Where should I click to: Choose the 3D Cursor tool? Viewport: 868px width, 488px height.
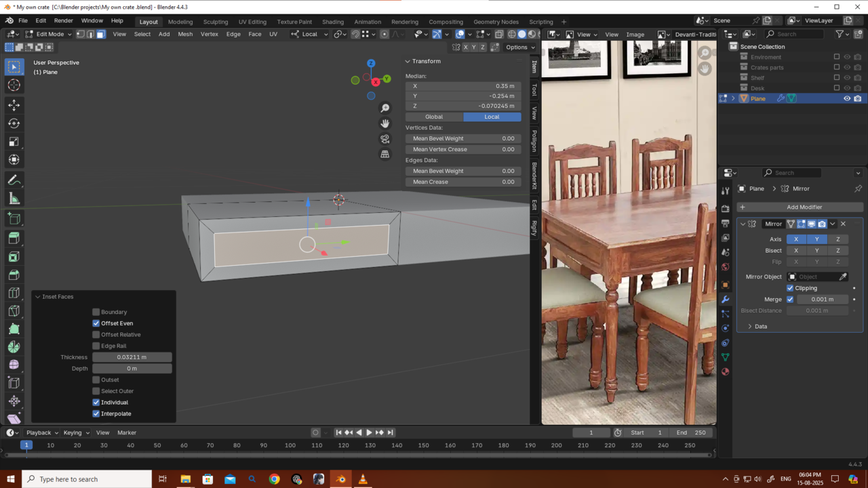coord(14,85)
